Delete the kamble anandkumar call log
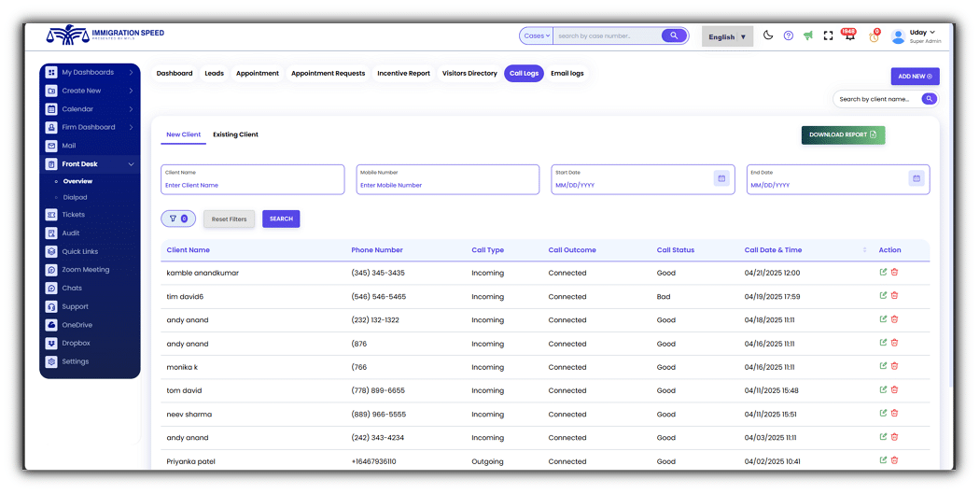980x494 pixels. [894, 273]
